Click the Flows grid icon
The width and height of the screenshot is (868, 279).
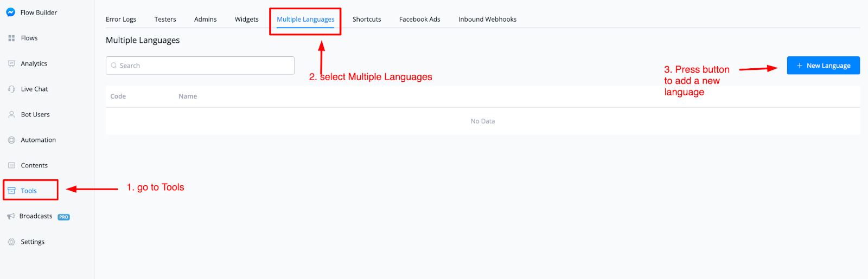tap(11, 38)
